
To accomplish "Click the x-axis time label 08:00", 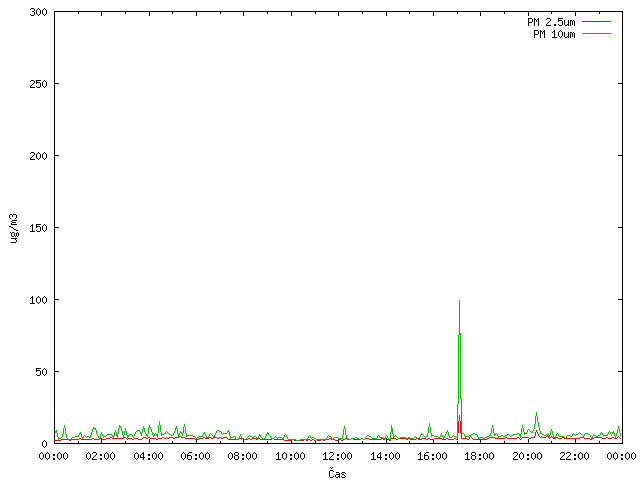I will (242, 456).
